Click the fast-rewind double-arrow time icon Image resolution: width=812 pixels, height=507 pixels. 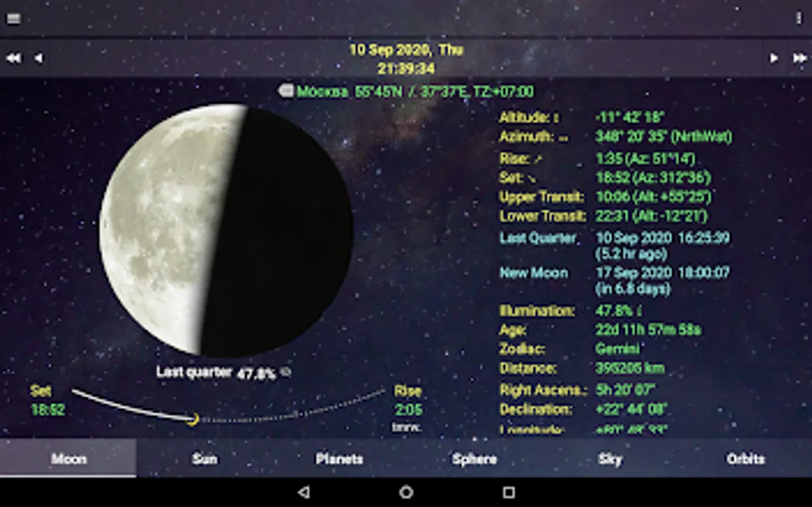13,58
